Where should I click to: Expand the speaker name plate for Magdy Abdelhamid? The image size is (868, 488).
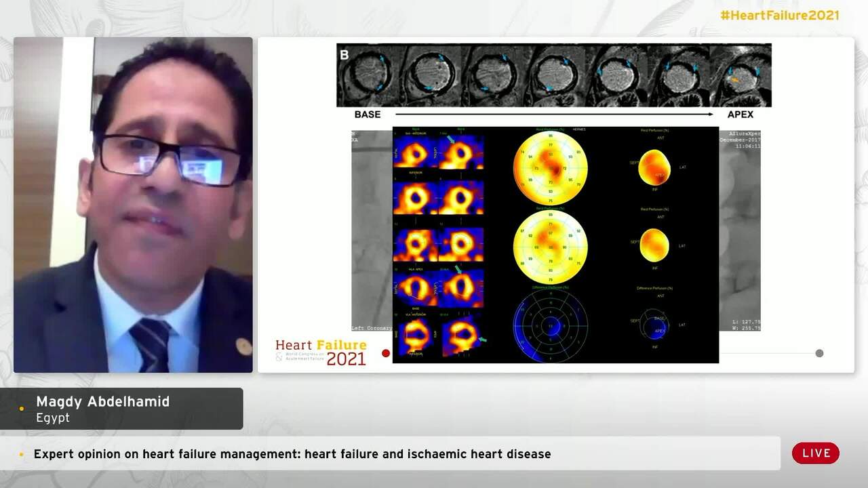[x=122, y=408]
